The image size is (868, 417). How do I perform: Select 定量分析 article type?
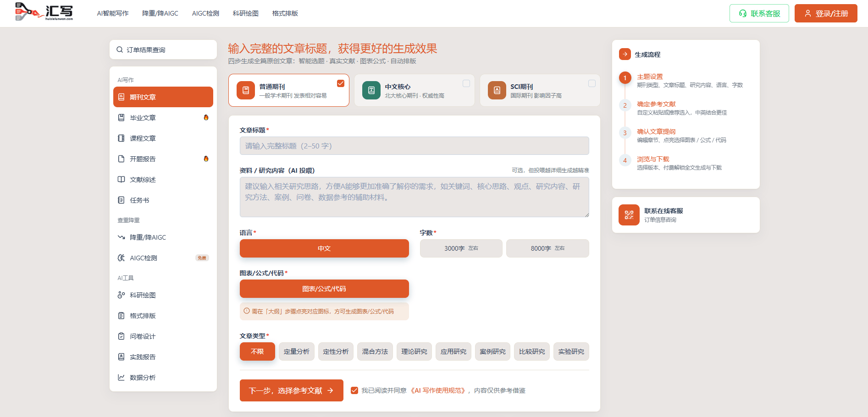pos(297,351)
